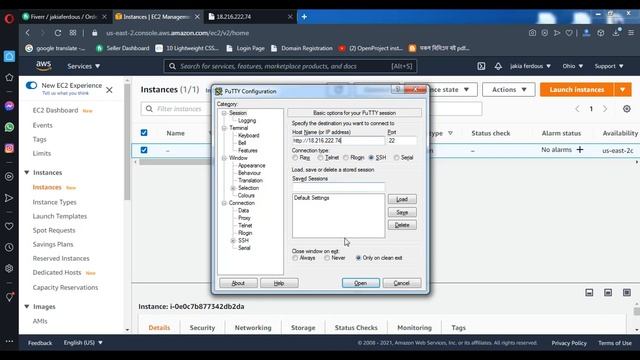Click the details pane split layout icon

(x=608, y=293)
